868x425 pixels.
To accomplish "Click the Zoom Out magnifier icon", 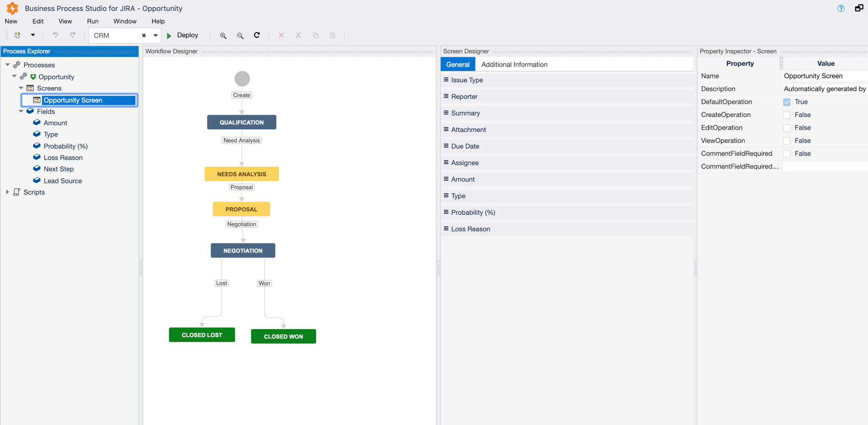I will pyautogui.click(x=240, y=35).
